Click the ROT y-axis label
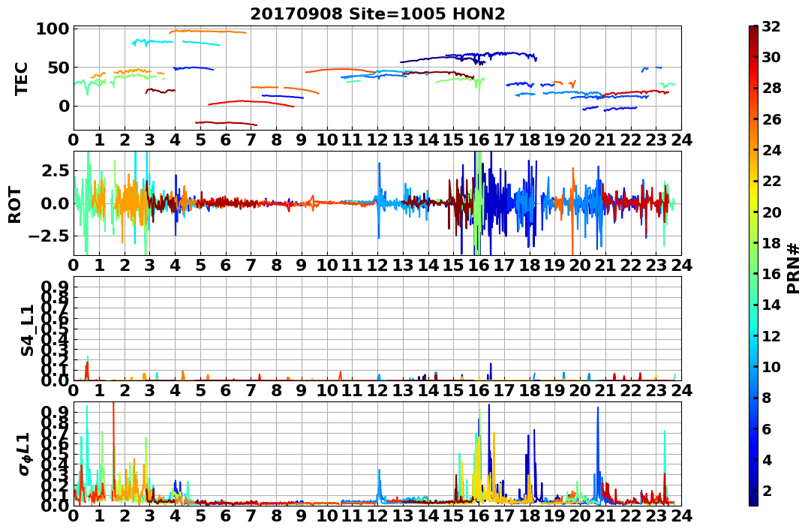This screenshot has width=808, height=532. 15,204
